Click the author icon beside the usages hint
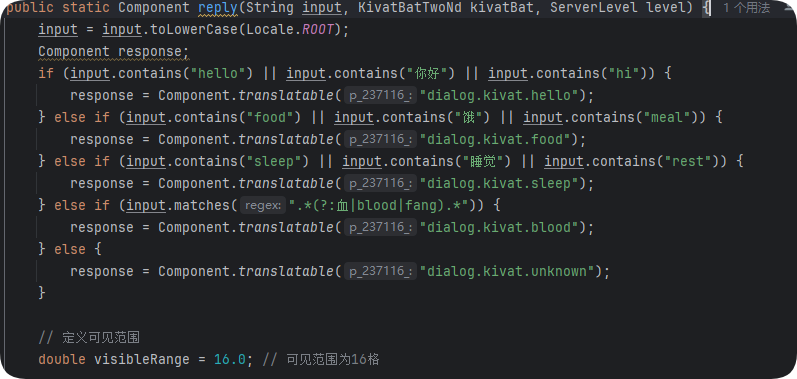Image resolution: width=797 pixels, height=379 pixels. (790, 8)
